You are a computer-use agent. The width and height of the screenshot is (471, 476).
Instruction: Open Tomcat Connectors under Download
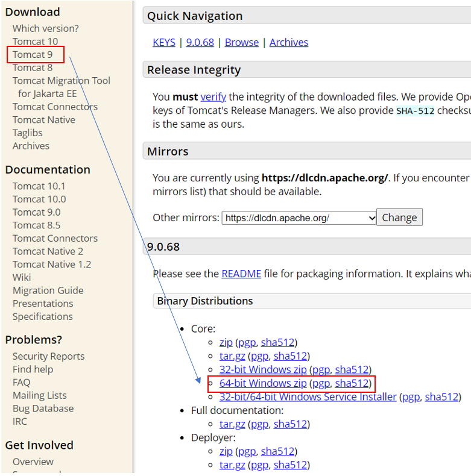(x=55, y=107)
